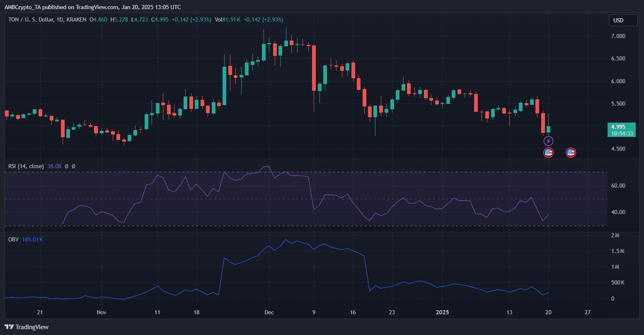Open the right US flag economic event
The width and height of the screenshot is (644, 335).
[571, 152]
